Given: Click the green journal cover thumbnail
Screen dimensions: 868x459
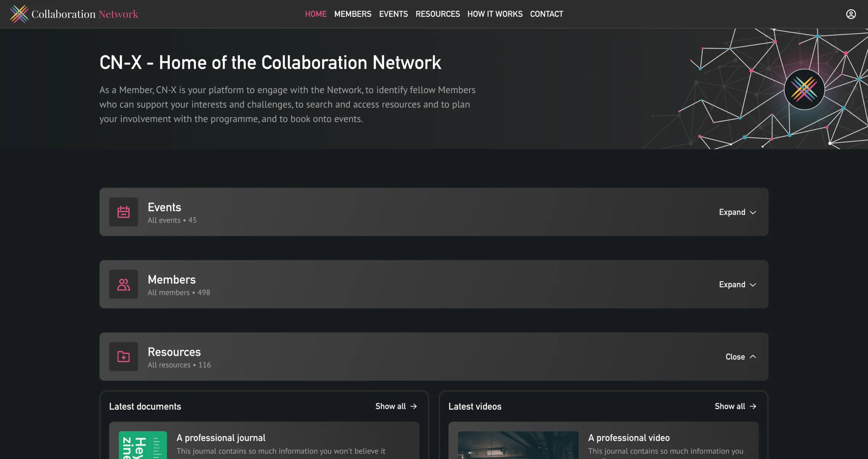Looking at the screenshot, I should (x=143, y=445).
